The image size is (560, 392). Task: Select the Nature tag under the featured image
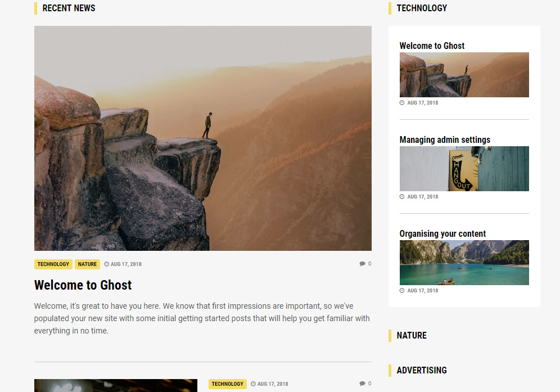87,264
